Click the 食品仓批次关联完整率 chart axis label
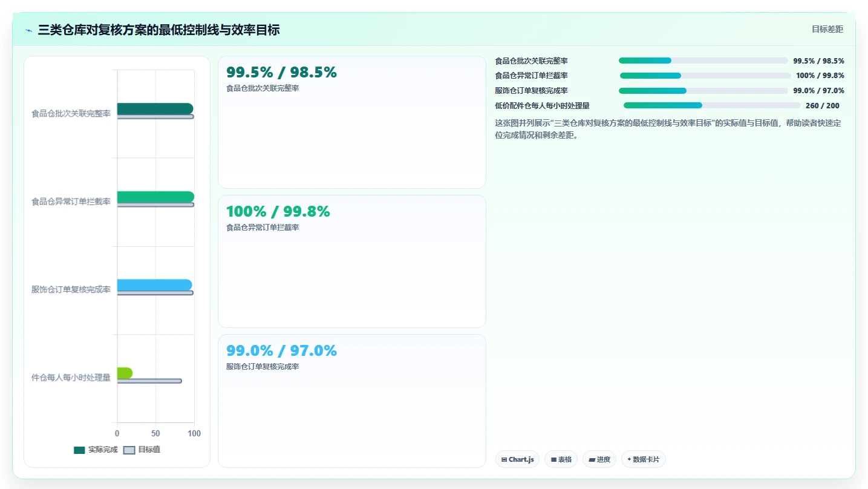 (71, 113)
